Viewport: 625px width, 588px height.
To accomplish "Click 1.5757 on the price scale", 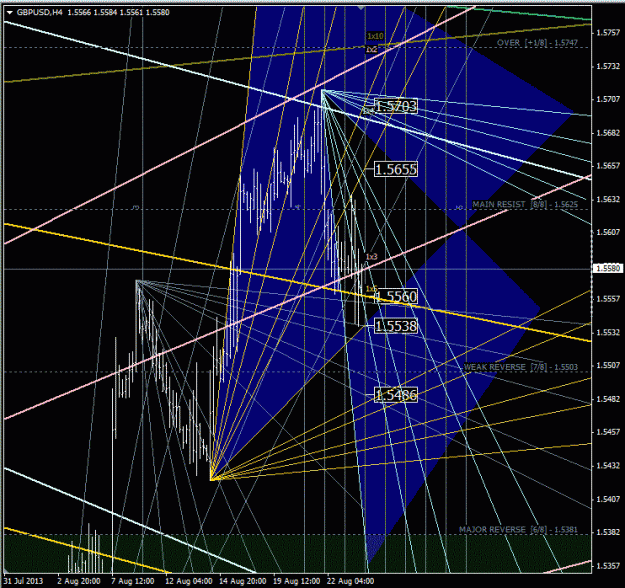I will point(608,33).
